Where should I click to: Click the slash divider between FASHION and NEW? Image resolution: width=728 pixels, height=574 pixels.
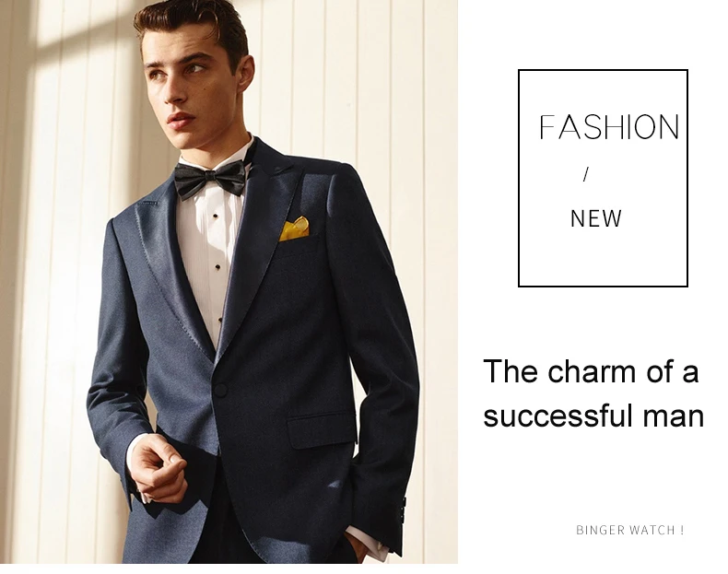click(x=585, y=174)
